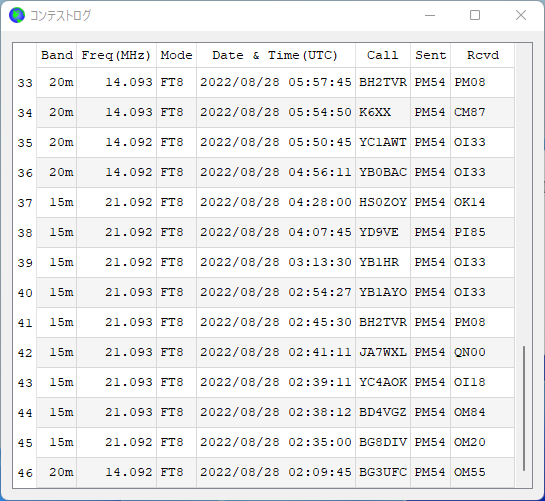Minimize the コンテストログ window
Image resolution: width=545 pixels, height=501 pixels.
click(430, 15)
